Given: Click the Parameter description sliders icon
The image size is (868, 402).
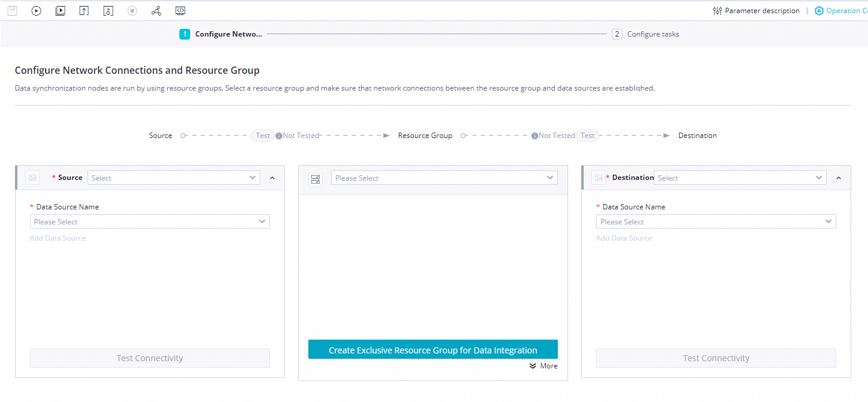Looking at the screenshot, I should pos(717,11).
